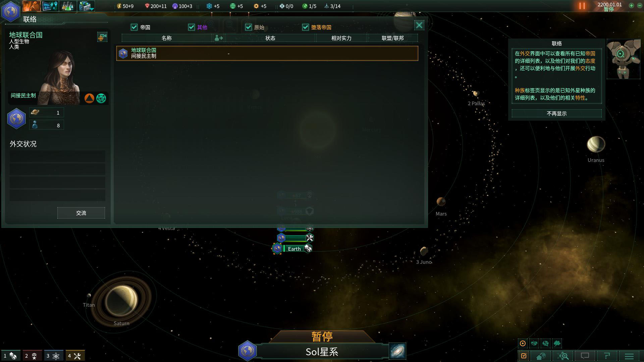This screenshot has height=362, width=644.
Task: Click the 交流 communicate button
Action: coord(81,213)
